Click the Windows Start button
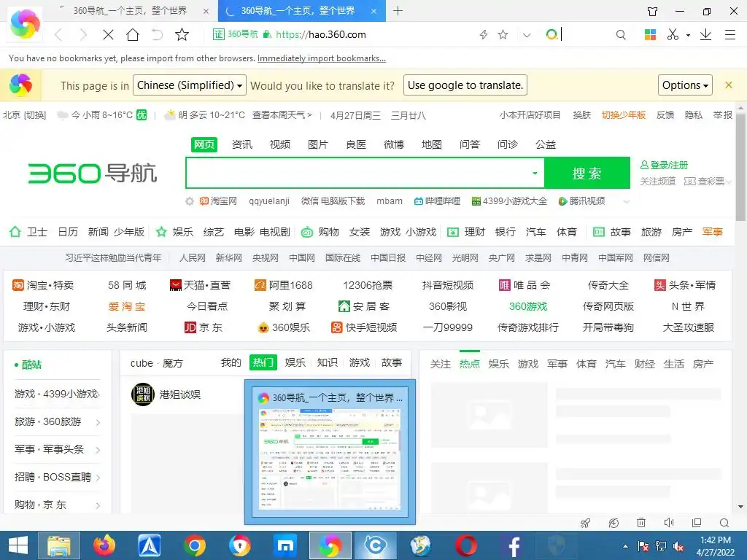The width and height of the screenshot is (747, 560). tap(18, 545)
